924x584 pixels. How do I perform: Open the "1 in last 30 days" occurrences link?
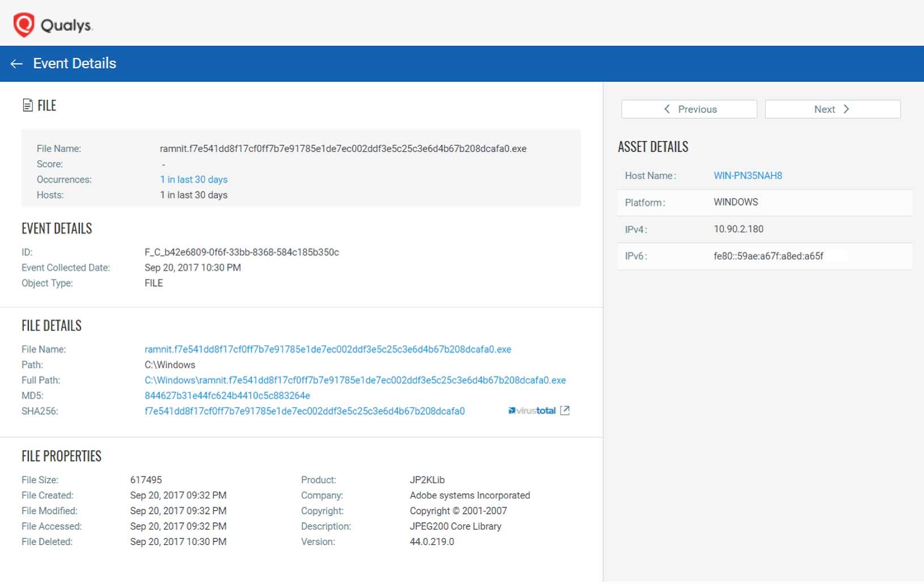click(193, 180)
